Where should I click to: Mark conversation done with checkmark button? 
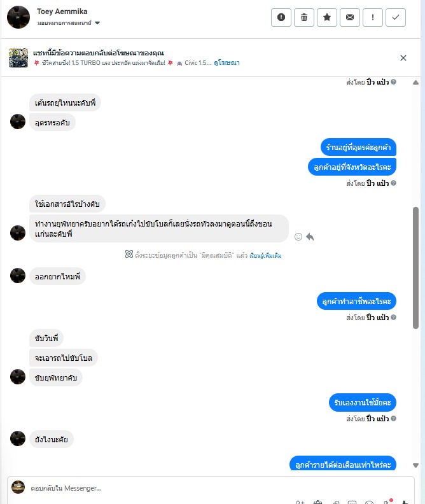(x=396, y=17)
